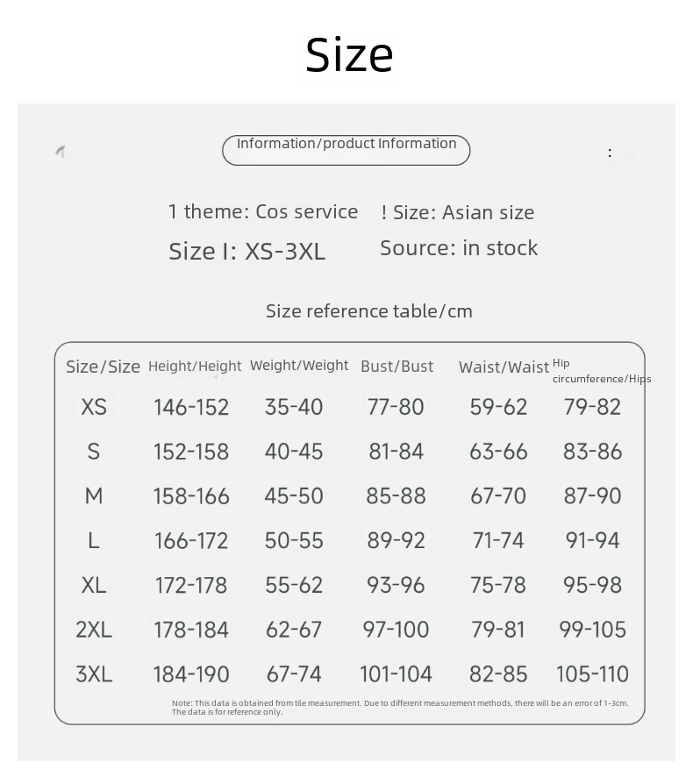Screen dimensions: 693x784
Task: Click the large Size heading
Action: pos(349,54)
